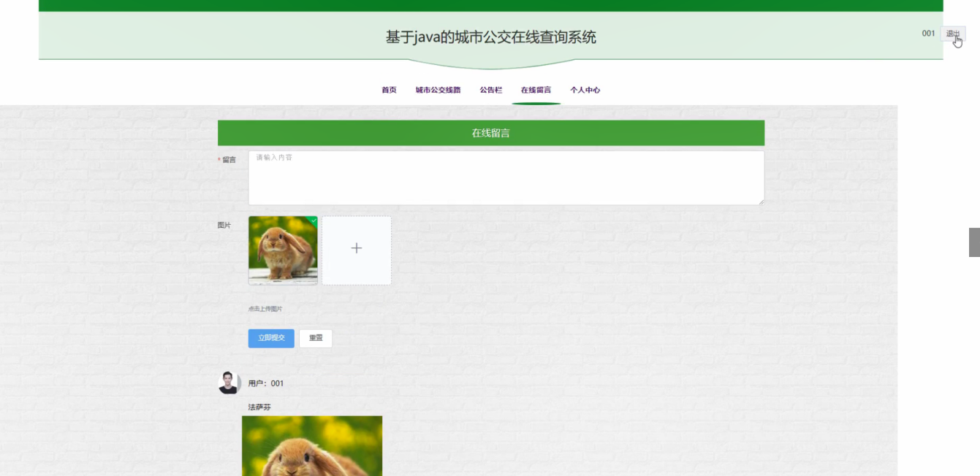Click the user 001 avatar picture
Screen dimensions: 980x476
coord(229,383)
